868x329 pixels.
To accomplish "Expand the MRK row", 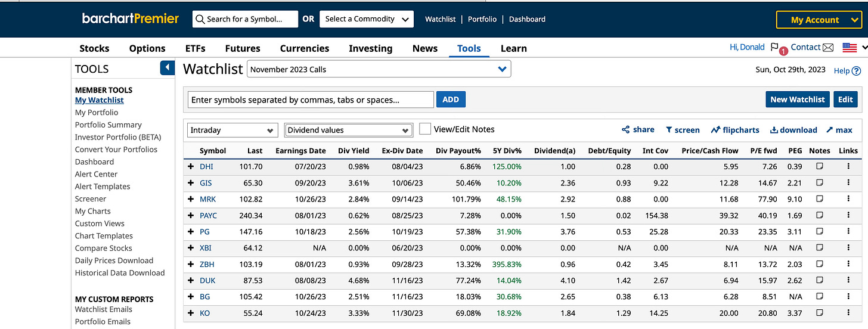I will (x=191, y=199).
